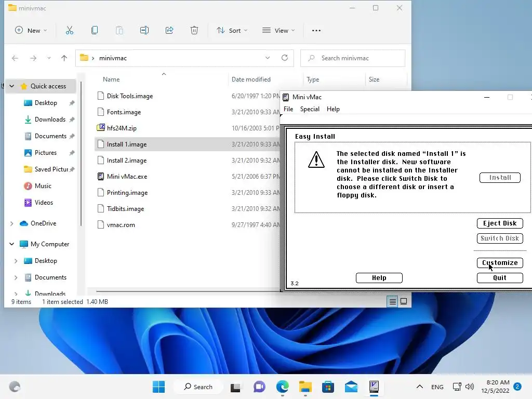Screen dimensions: 532x399
Task: Click the Help button in installer dialog
Action: coord(379,278)
